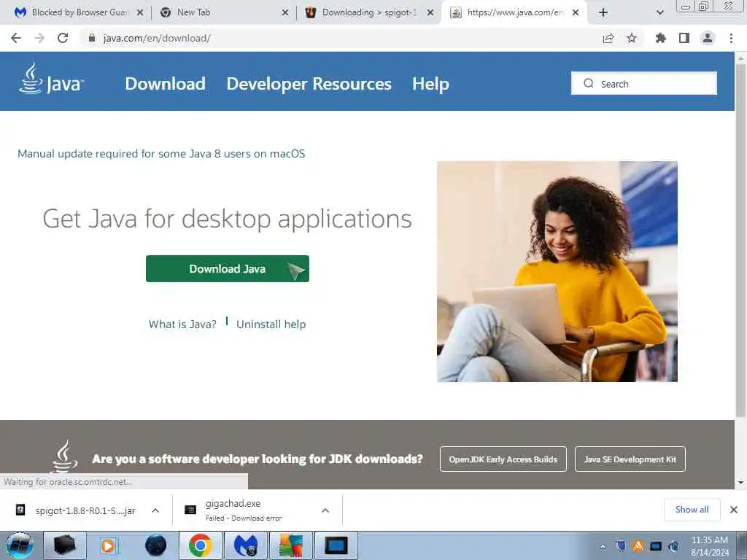The width and height of the screenshot is (747, 560).
Task: Click the shield icon in system tray
Action: coord(620,546)
